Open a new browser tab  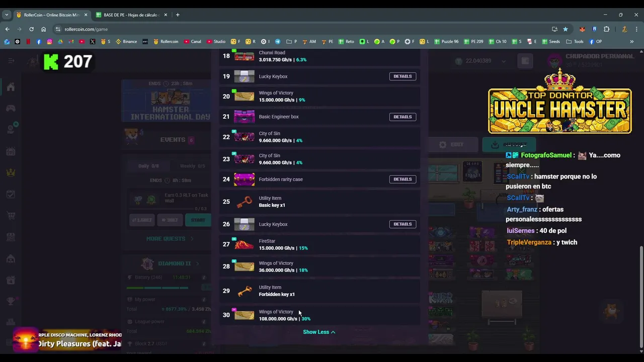(x=178, y=15)
